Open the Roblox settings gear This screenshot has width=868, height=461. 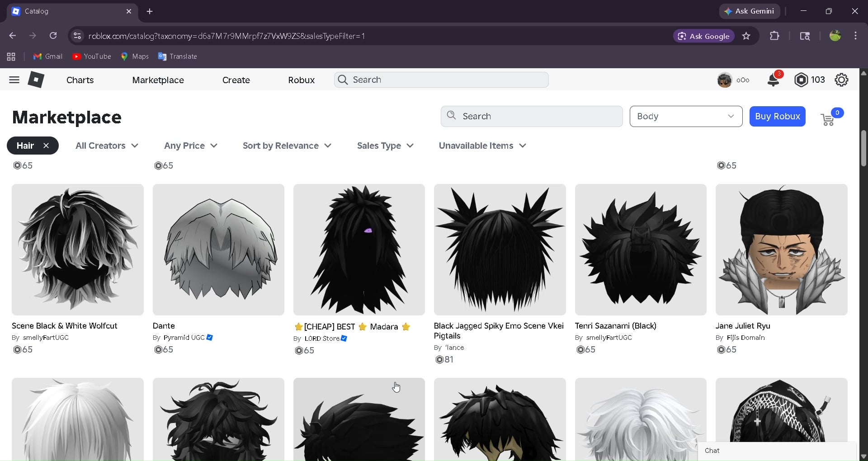841,80
